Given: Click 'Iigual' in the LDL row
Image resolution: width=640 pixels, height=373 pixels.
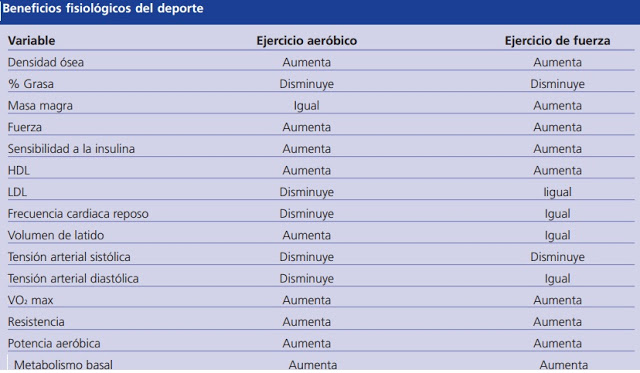Looking at the screenshot, I should click(557, 192).
